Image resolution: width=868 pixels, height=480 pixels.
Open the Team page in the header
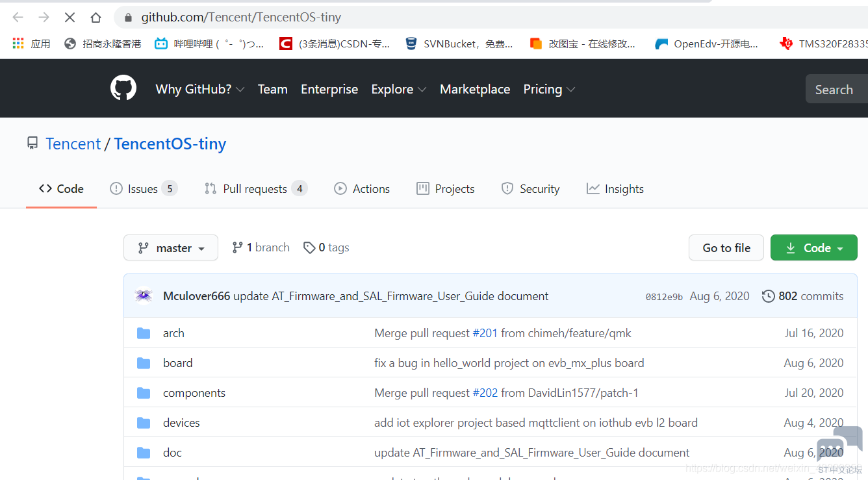[x=273, y=89]
